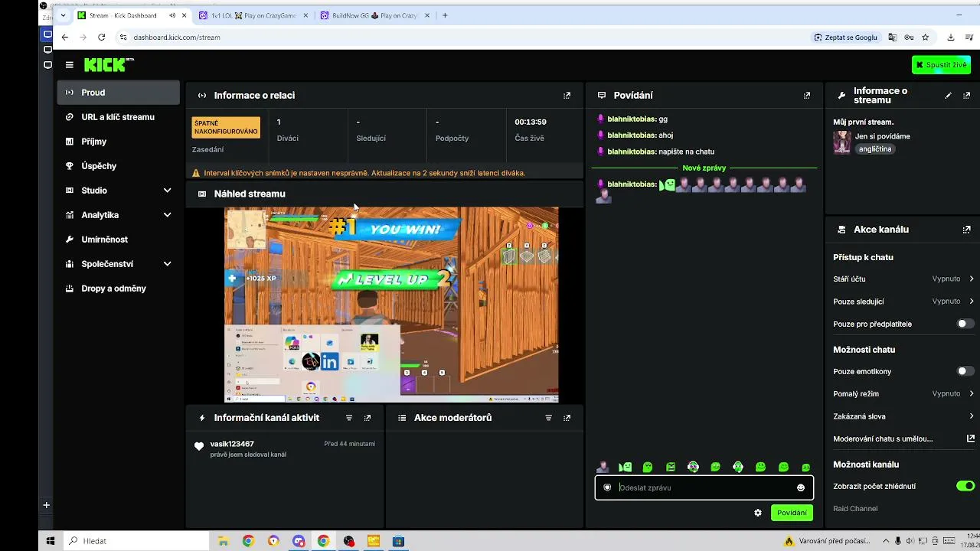Open the weather warning in taskbar

tap(826, 541)
